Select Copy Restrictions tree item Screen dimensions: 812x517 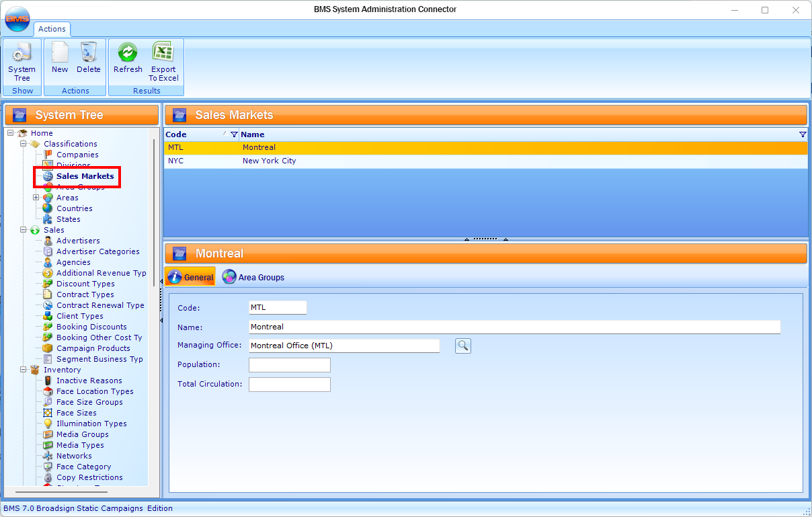89,477
